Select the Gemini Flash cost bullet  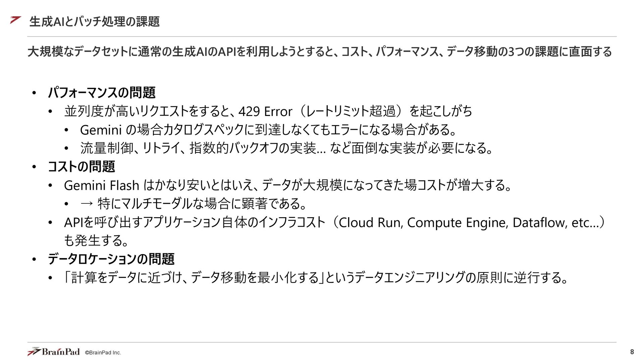tap(288, 185)
